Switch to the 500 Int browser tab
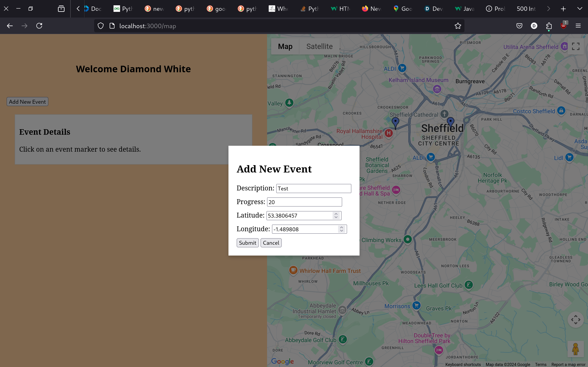 526,9
